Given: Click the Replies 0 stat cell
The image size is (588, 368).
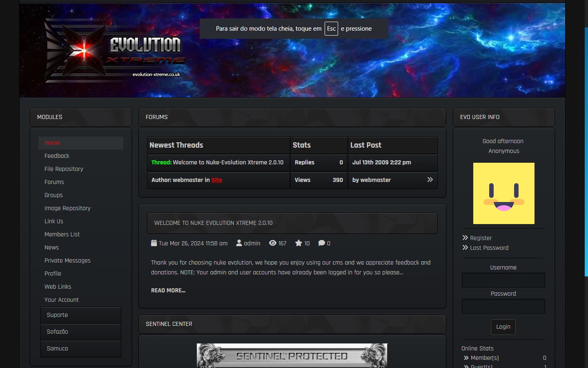Looking at the screenshot, I should tap(318, 162).
